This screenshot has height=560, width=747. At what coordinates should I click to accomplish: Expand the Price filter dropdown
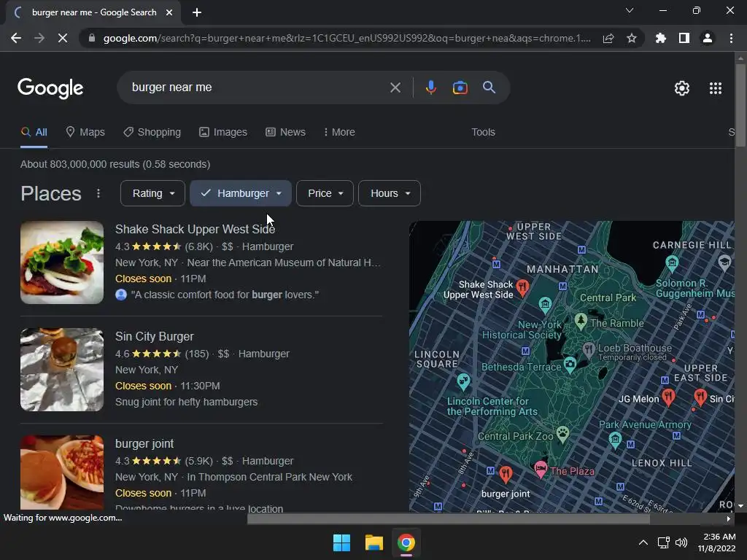pyautogui.click(x=325, y=193)
